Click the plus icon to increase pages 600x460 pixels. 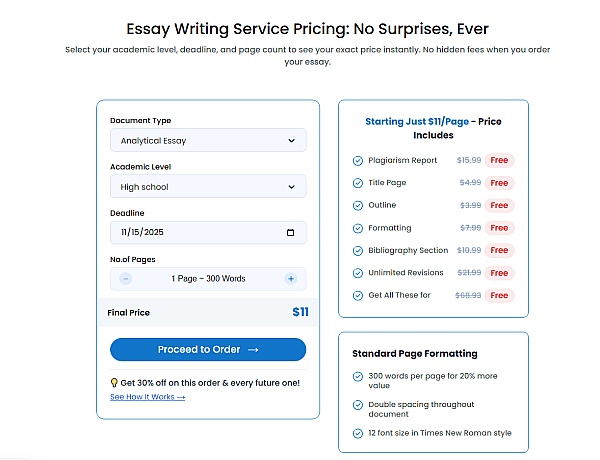(x=290, y=279)
